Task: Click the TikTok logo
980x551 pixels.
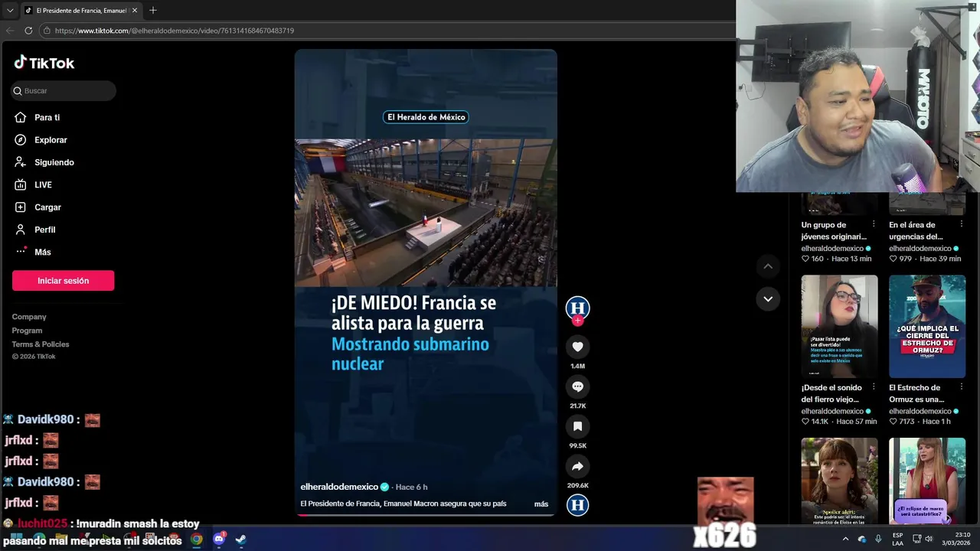Action: (x=44, y=63)
